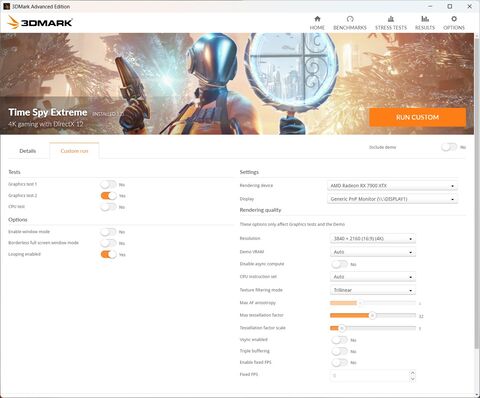Open the Options gear icon
Screen dimensions: 480x398
[454, 19]
